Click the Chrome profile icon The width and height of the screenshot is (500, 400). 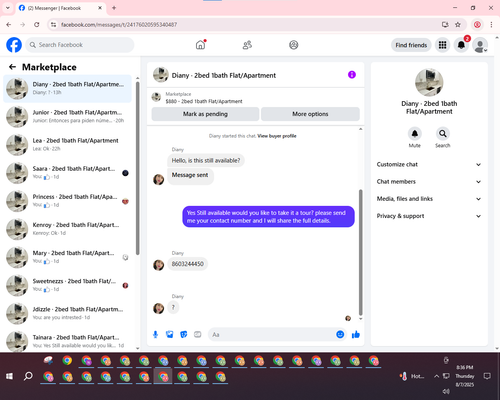477,25
